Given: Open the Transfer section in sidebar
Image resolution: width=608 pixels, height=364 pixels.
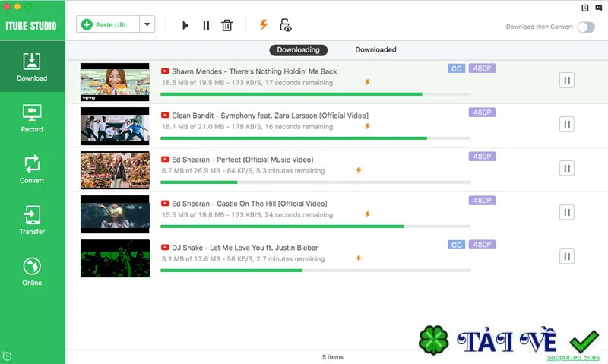Looking at the screenshot, I should coord(32,220).
